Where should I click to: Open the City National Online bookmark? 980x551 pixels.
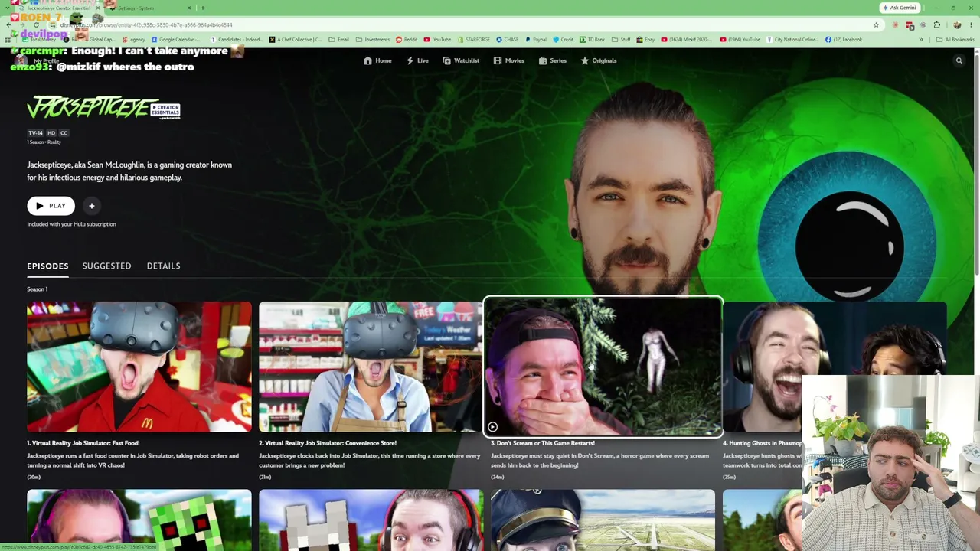(792, 40)
